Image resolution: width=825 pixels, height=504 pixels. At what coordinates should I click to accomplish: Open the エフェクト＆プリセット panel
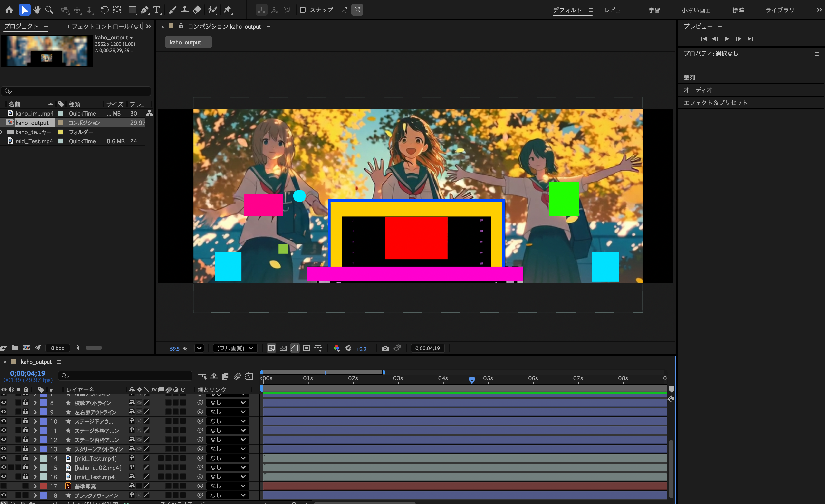click(x=715, y=103)
